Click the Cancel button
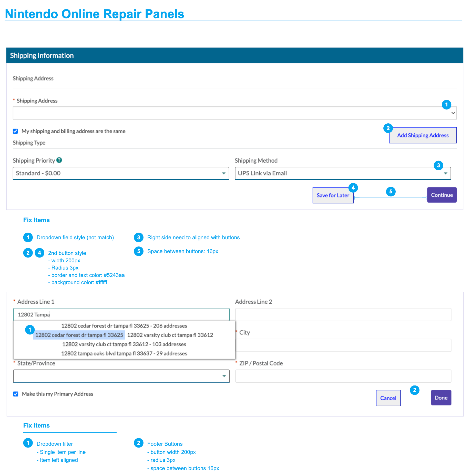Screen dimensions: 471x476 (x=388, y=398)
